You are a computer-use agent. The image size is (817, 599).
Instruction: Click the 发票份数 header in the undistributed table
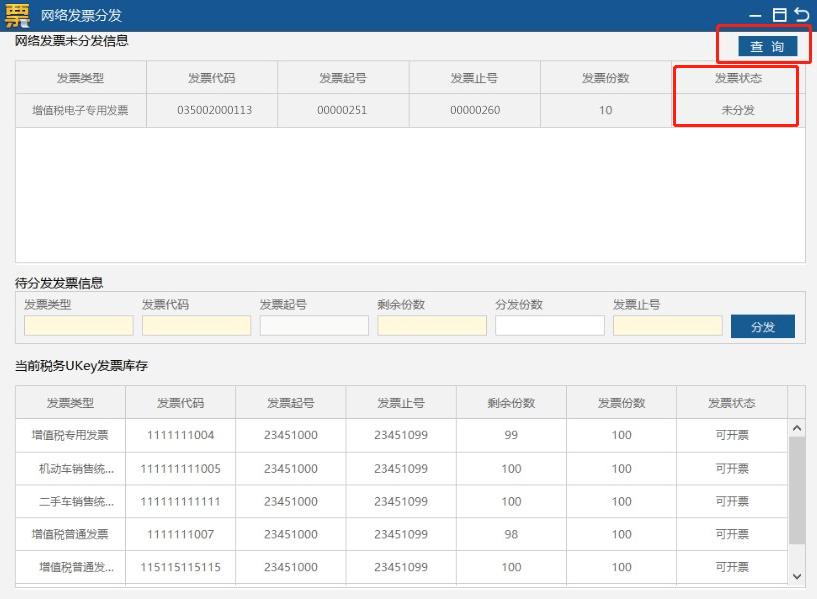pos(605,78)
